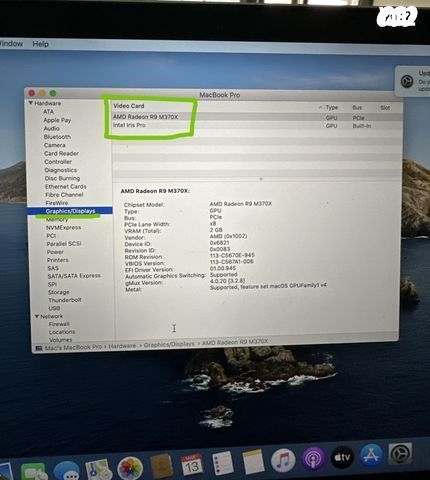
Task: Select Parallel SCSI in the sidebar
Action: 64,244
